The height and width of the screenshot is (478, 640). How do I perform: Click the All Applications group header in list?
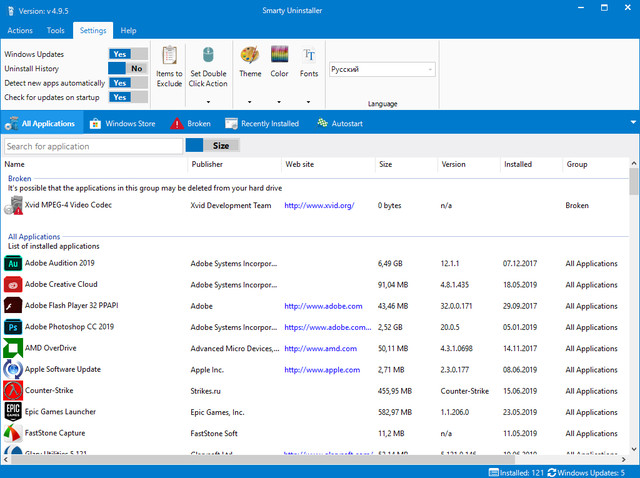point(34,237)
